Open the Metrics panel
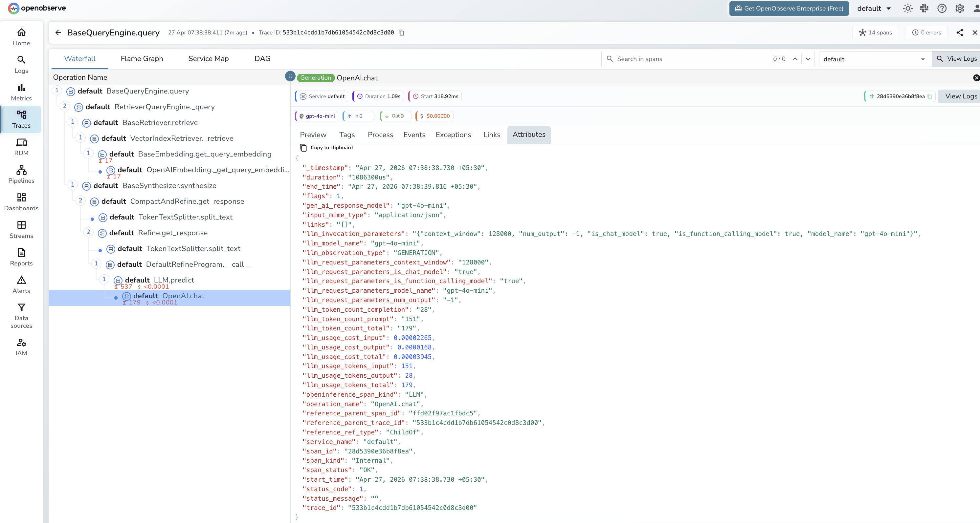Screen dimensions: 980x523 (21, 92)
